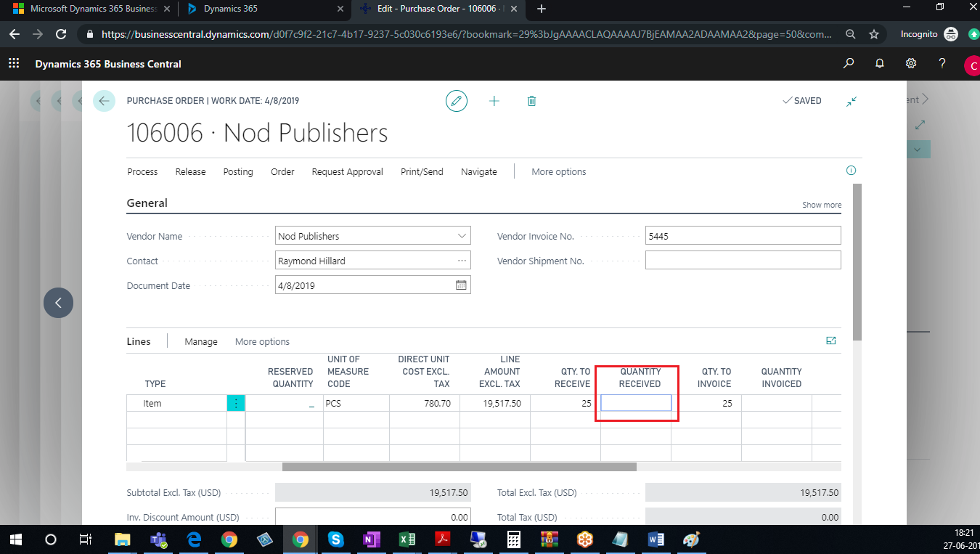Viewport: 980px width, 554px height.
Task: Click the Contact lookup ellipsis
Action: [x=462, y=261]
